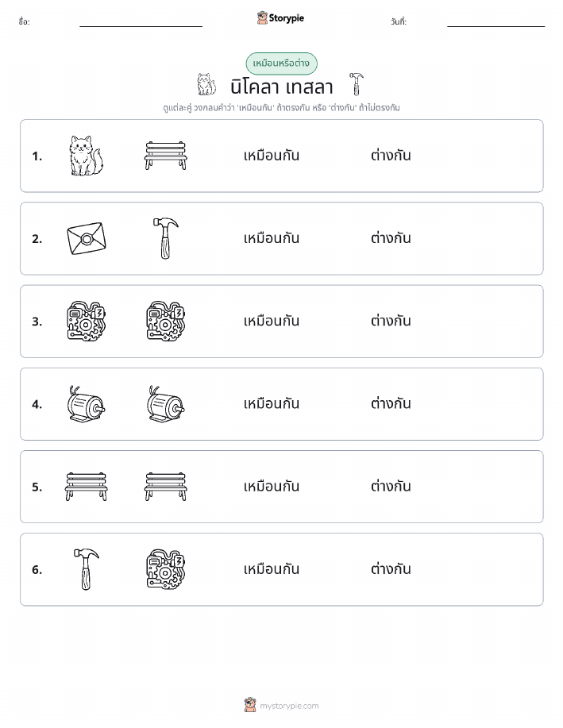
Task: Open the mystorypie.com footer link
Action: [281, 705]
